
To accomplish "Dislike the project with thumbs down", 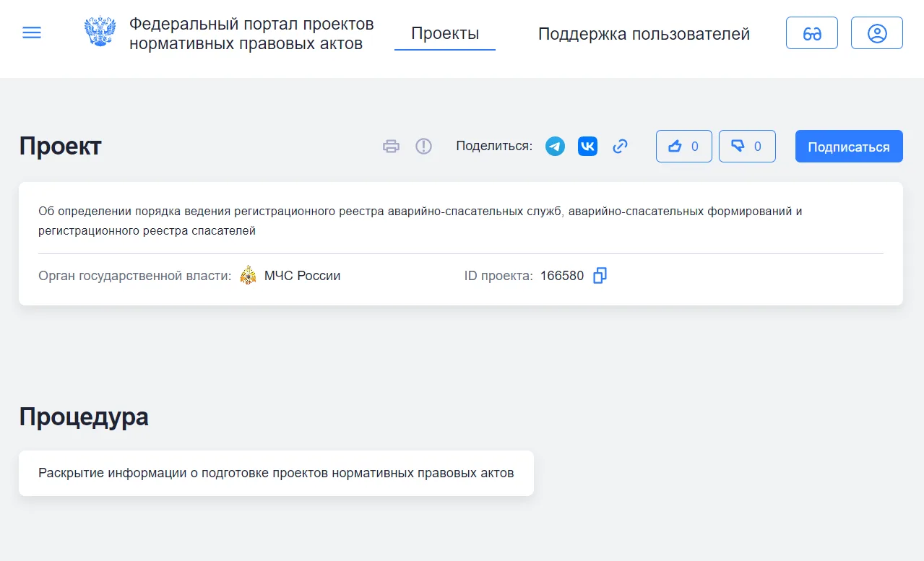I will (x=747, y=147).
